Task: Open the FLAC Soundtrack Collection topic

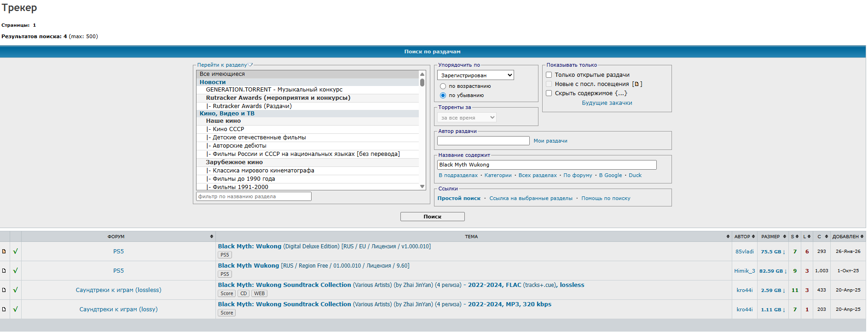Action: pos(401,285)
